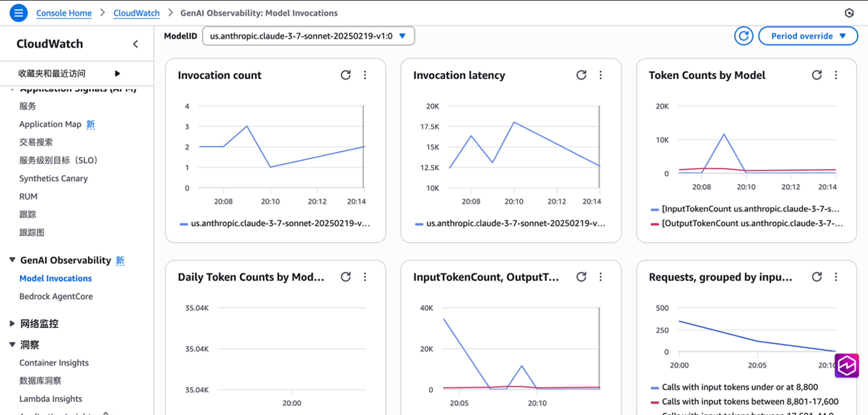Viewport: 868px width, 415px height.
Task: Open the ModelID dropdown selector
Action: (x=308, y=36)
